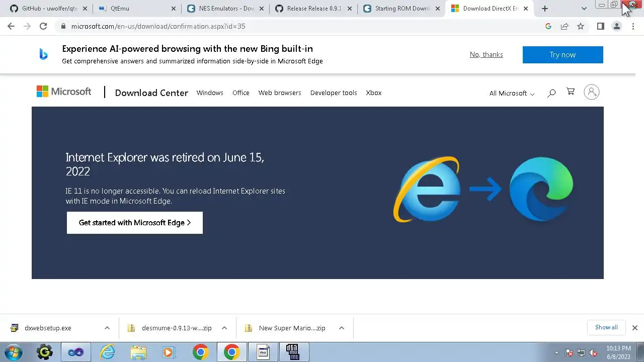Dismiss Bing banner with No, thanks
The height and width of the screenshot is (362, 644).
click(487, 54)
